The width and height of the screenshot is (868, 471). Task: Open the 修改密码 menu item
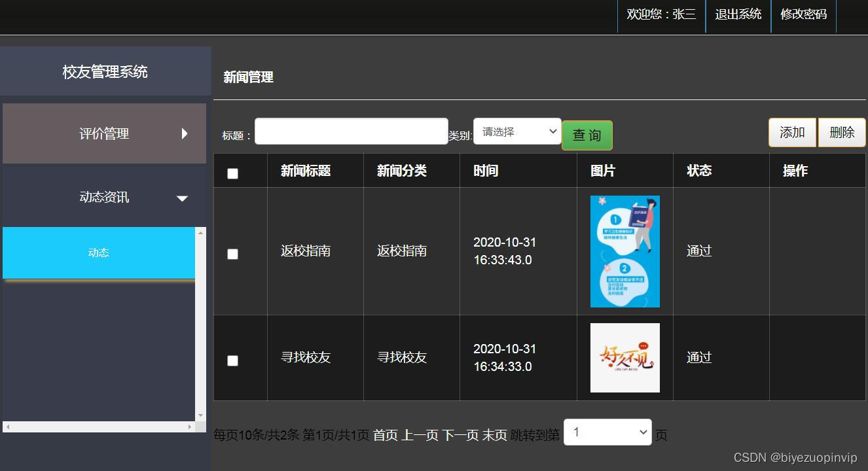[x=803, y=14]
